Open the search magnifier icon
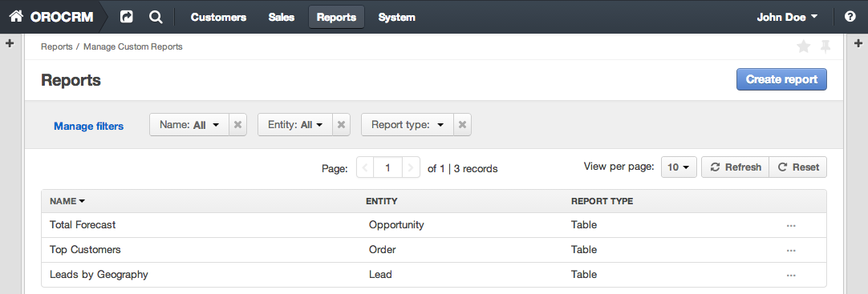The width and height of the screenshot is (868, 294). coord(156,17)
